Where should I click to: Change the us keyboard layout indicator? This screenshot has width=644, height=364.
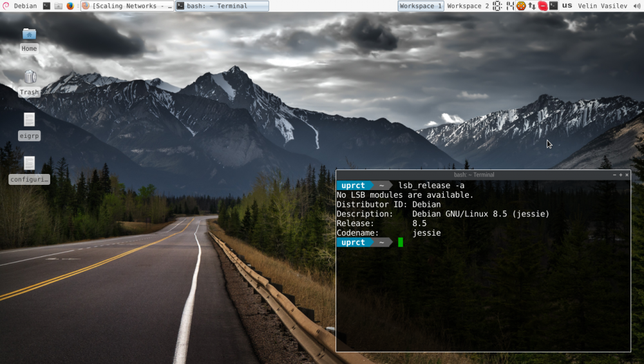567,6
